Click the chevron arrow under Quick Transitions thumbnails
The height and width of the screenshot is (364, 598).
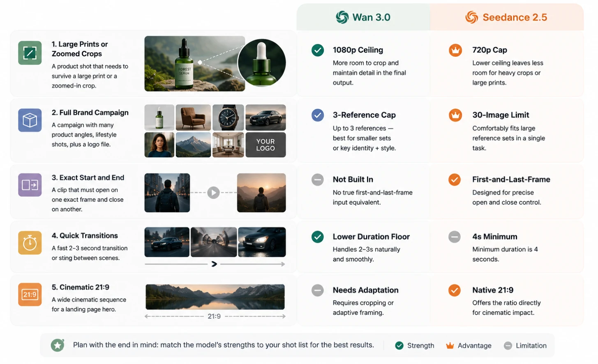point(214,264)
